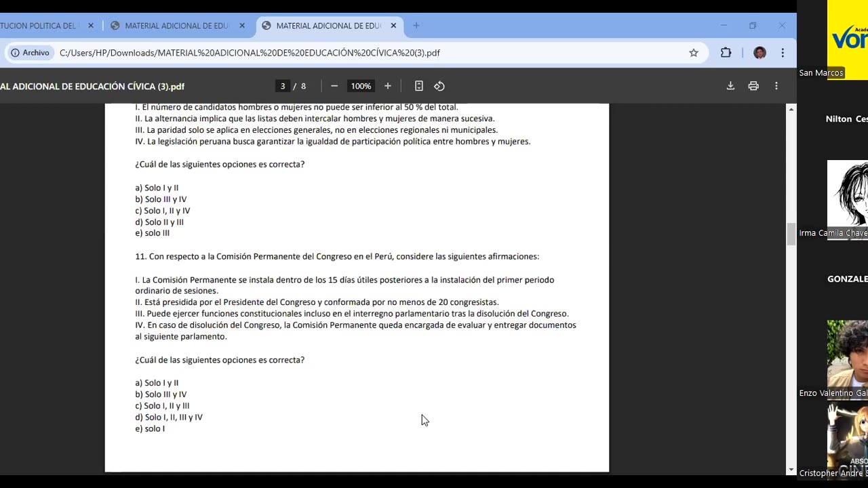Click option "b) Solo III y IV" under question 11
Image resolution: width=868 pixels, height=488 pixels.
161,394
